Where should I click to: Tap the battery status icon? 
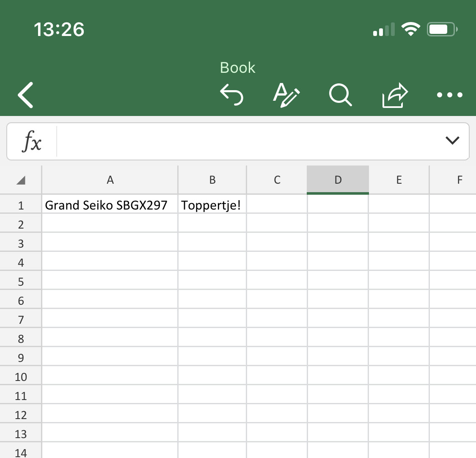[x=442, y=30]
